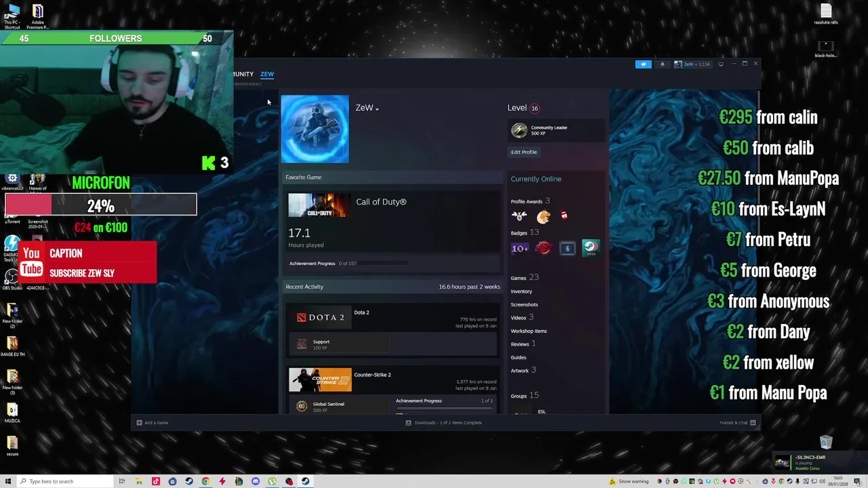Viewport: 868px width, 488px height.
Task: Open the Windows notification center icon
Action: tap(857, 481)
